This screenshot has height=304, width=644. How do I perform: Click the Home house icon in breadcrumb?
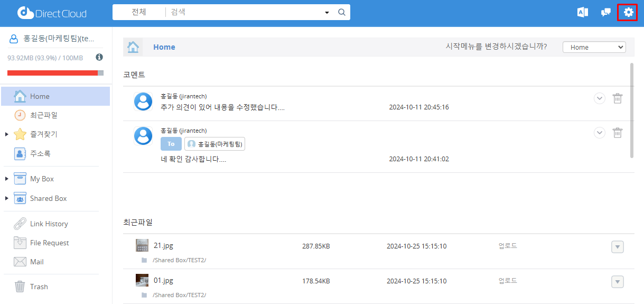point(133,47)
